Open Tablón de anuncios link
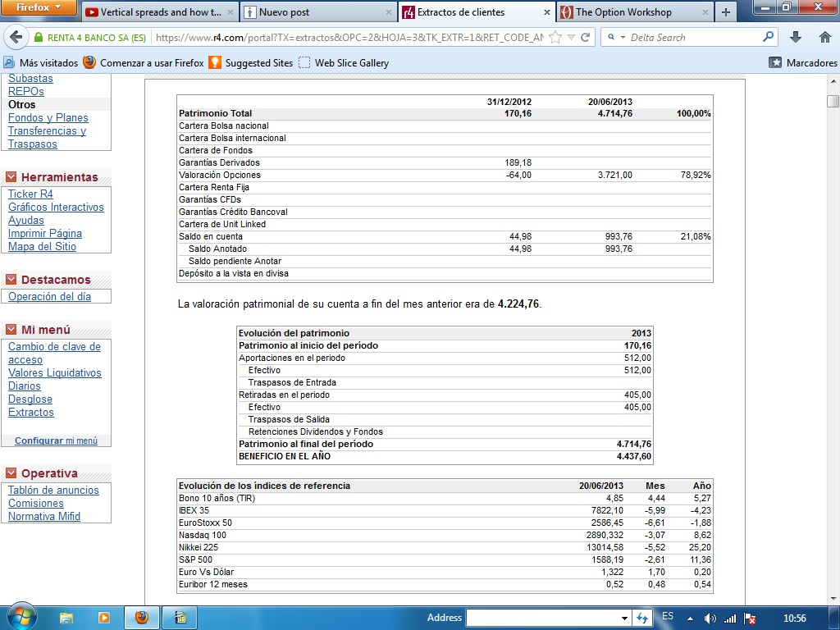Image resolution: width=840 pixels, height=630 pixels. (x=53, y=491)
